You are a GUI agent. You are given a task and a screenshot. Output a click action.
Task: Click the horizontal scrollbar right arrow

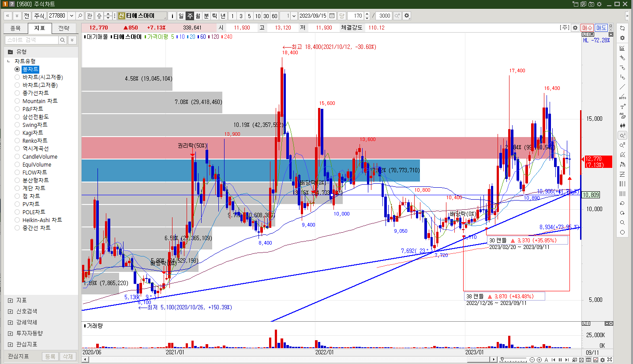pyautogui.click(x=494, y=360)
